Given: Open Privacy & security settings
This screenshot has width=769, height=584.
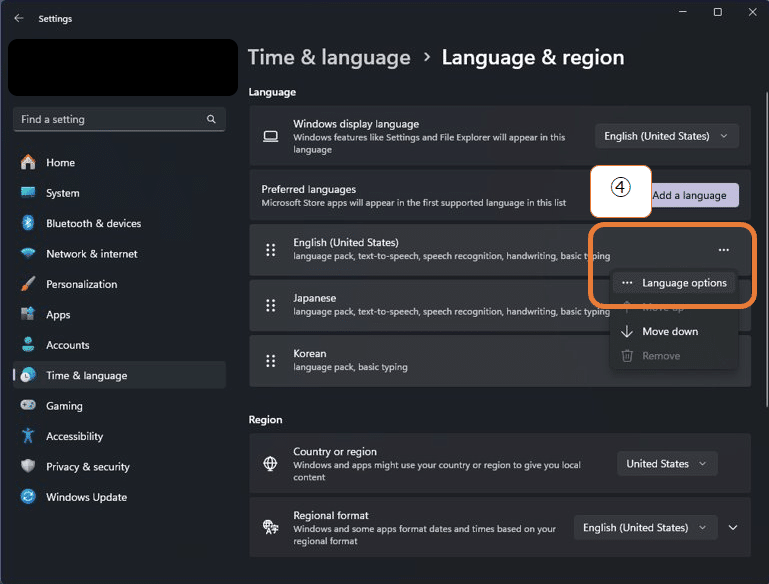Looking at the screenshot, I should pos(119,466).
